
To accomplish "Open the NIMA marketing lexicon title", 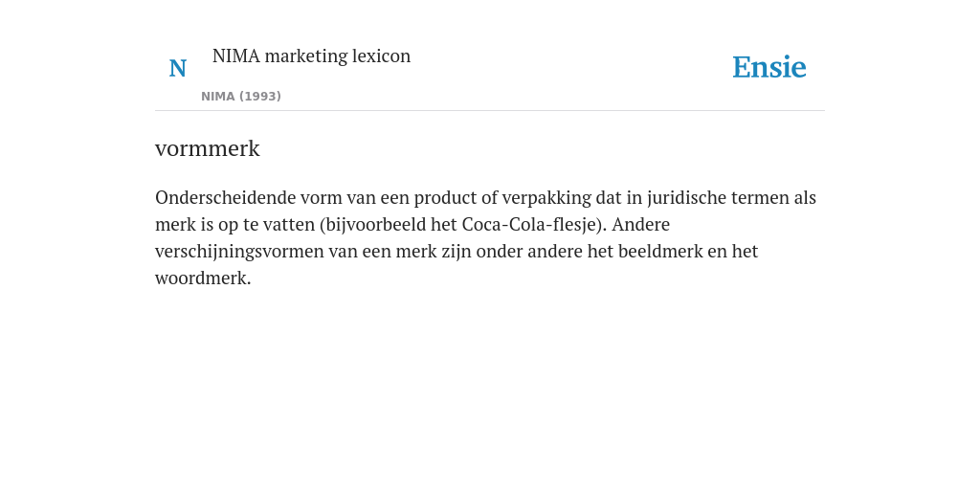I will click(311, 56).
